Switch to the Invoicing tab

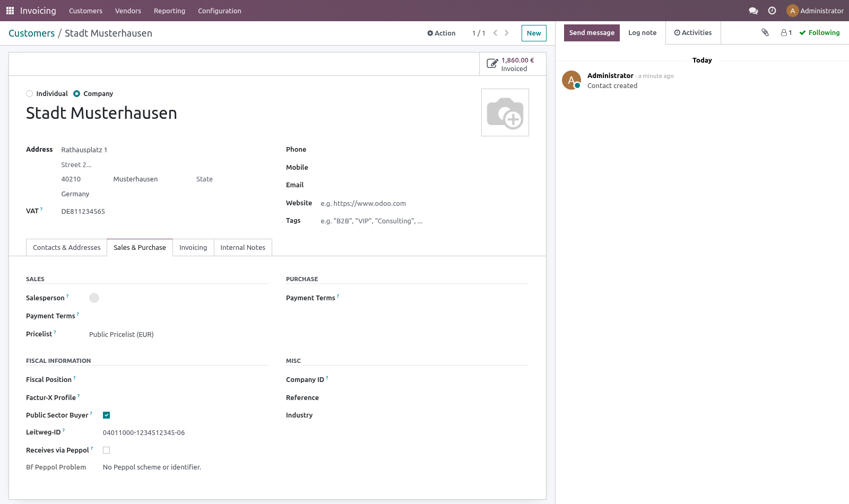click(193, 248)
